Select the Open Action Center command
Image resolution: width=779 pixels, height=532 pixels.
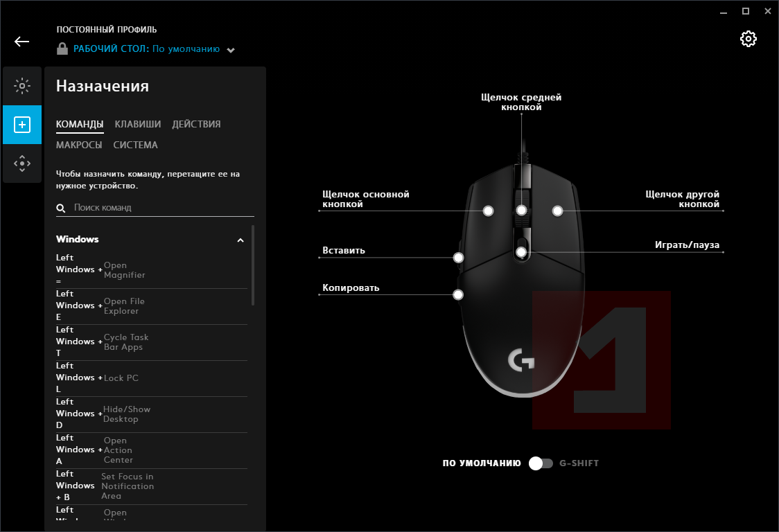(x=152, y=450)
